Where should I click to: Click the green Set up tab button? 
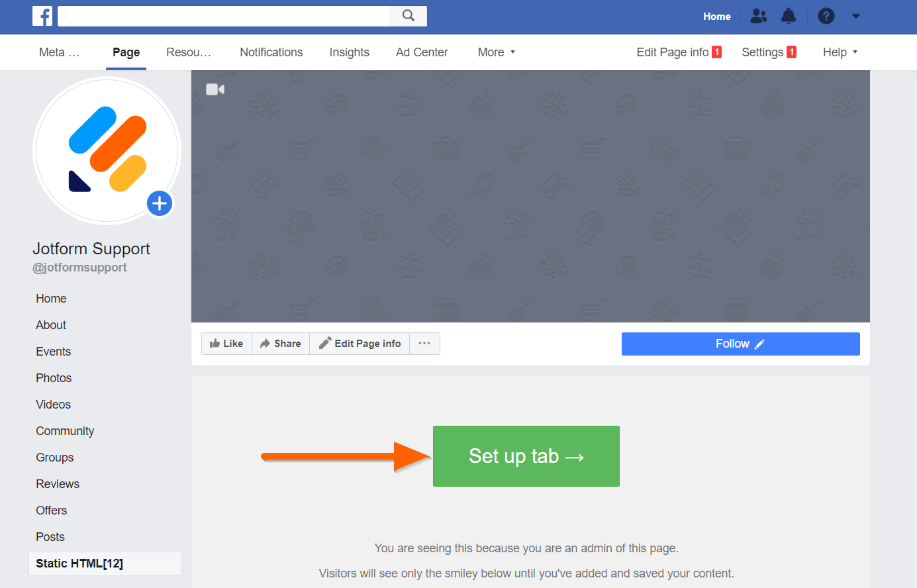526,456
